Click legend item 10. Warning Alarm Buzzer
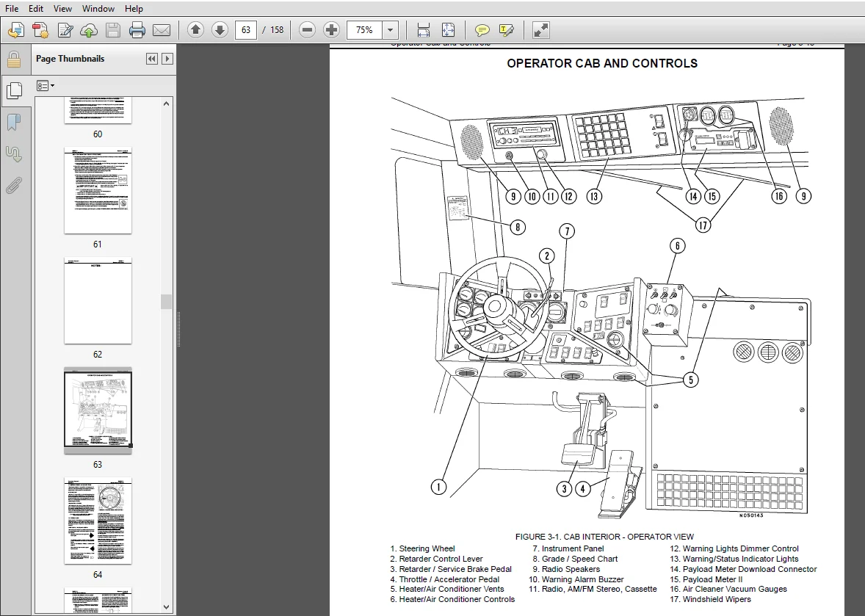This screenshot has width=865, height=616. click(576, 579)
